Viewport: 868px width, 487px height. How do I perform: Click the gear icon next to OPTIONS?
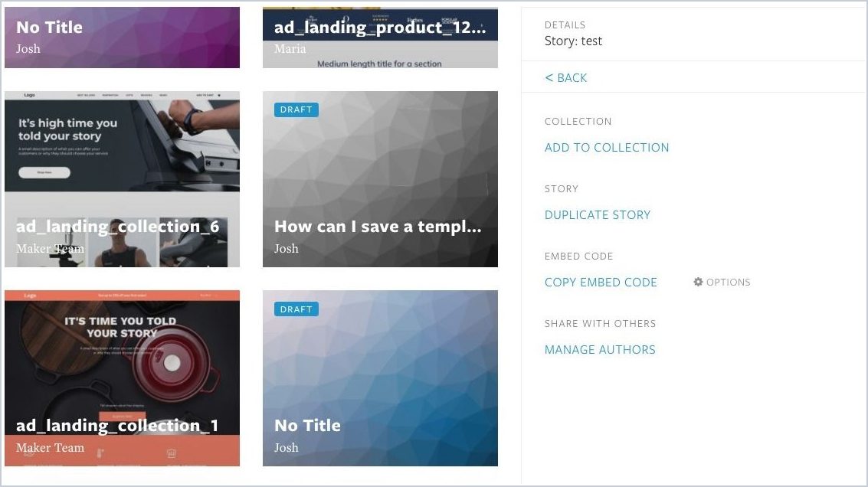[698, 282]
